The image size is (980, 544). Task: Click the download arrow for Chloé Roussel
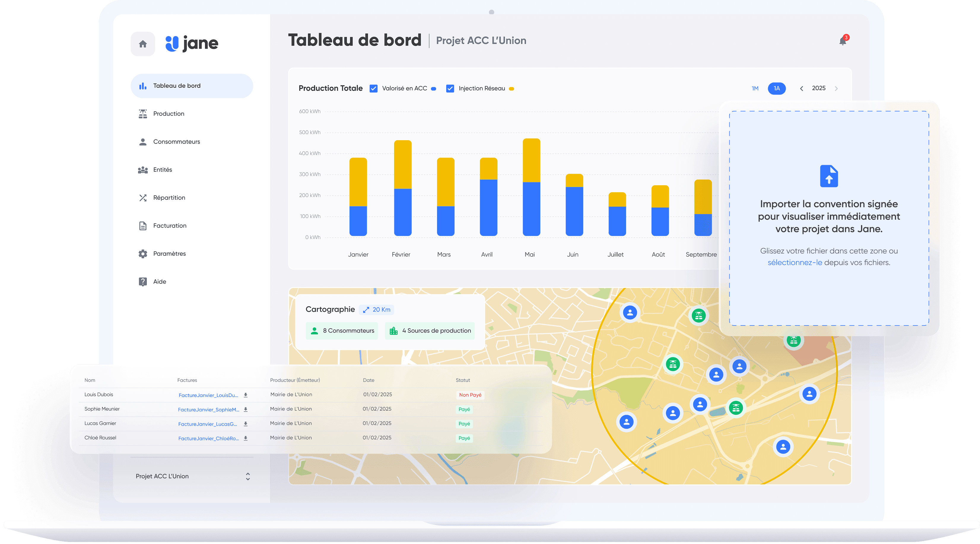[x=246, y=438]
